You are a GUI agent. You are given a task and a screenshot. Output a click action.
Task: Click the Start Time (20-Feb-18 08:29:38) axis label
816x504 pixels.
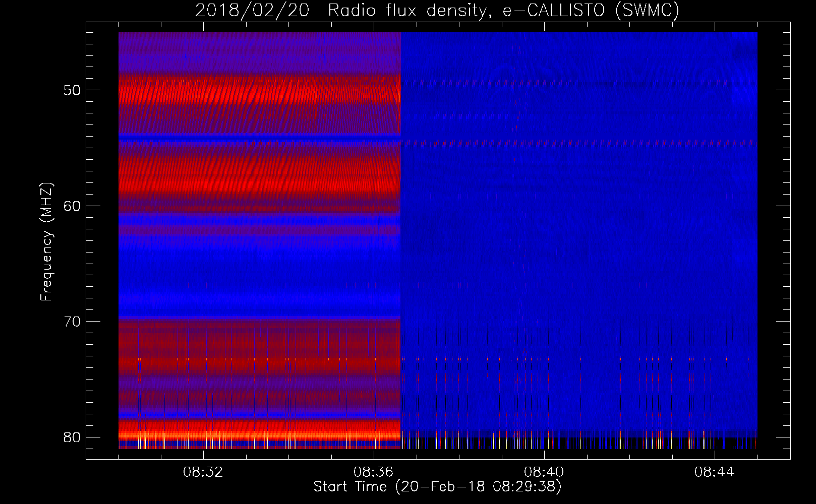437,487
